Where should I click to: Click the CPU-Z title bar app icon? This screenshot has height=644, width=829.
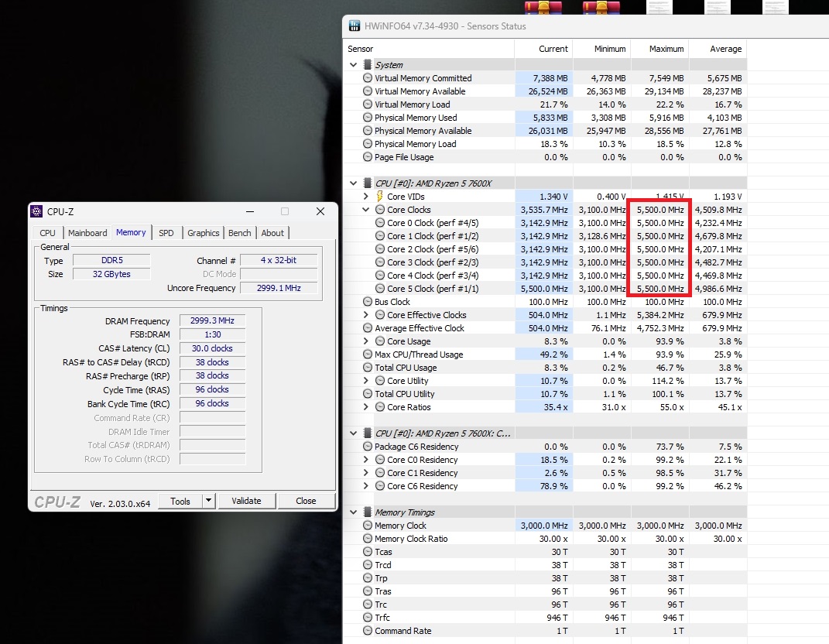pos(36,211)
